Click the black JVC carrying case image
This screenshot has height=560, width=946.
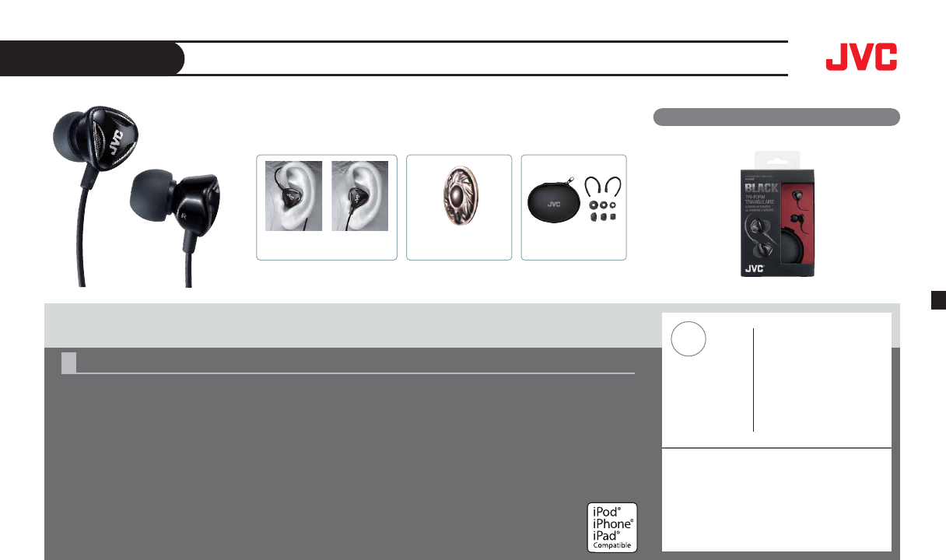click(554, 202)
